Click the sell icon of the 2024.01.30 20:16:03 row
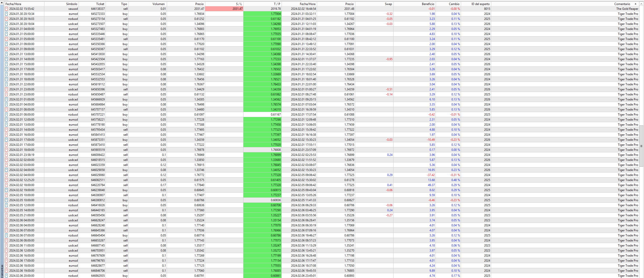 pos(7,19)
